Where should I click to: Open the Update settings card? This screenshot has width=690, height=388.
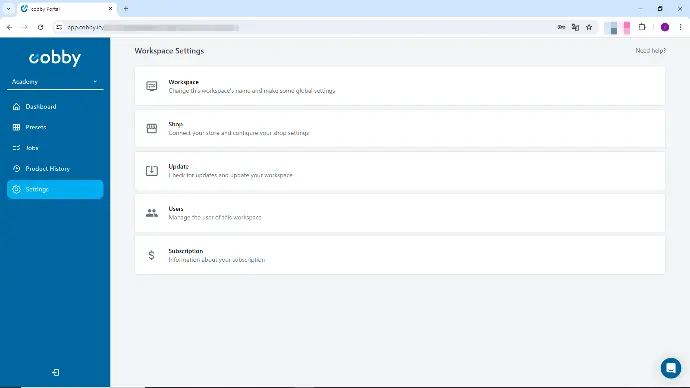400,171
